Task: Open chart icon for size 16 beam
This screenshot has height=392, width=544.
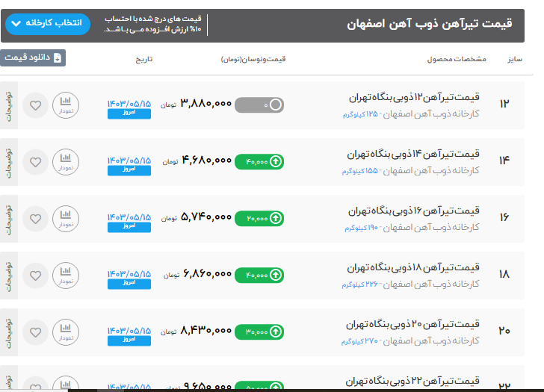Action: point(66,218)
